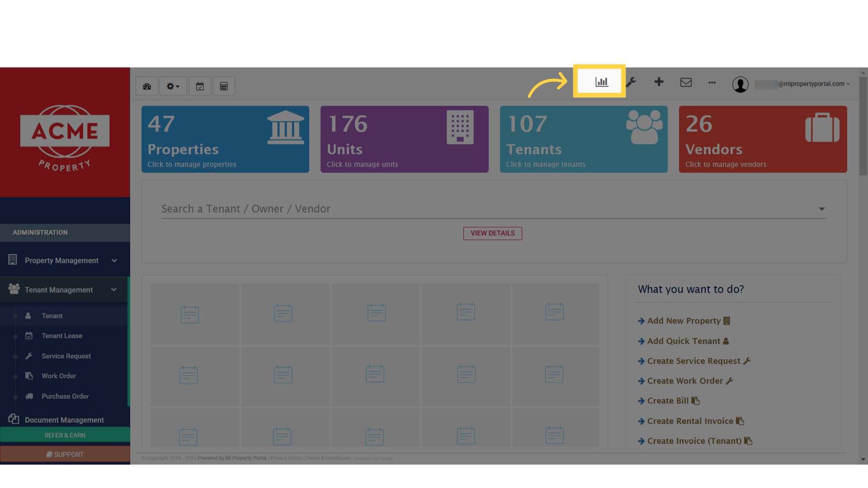Click the page scrollbar down arrow

pyautogui.click(x=863, y=460)
